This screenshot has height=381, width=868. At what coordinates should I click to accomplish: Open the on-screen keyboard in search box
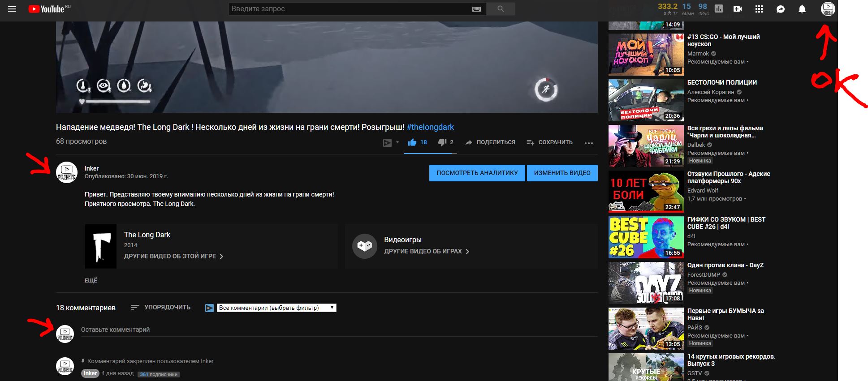click(x=476, y=9)
